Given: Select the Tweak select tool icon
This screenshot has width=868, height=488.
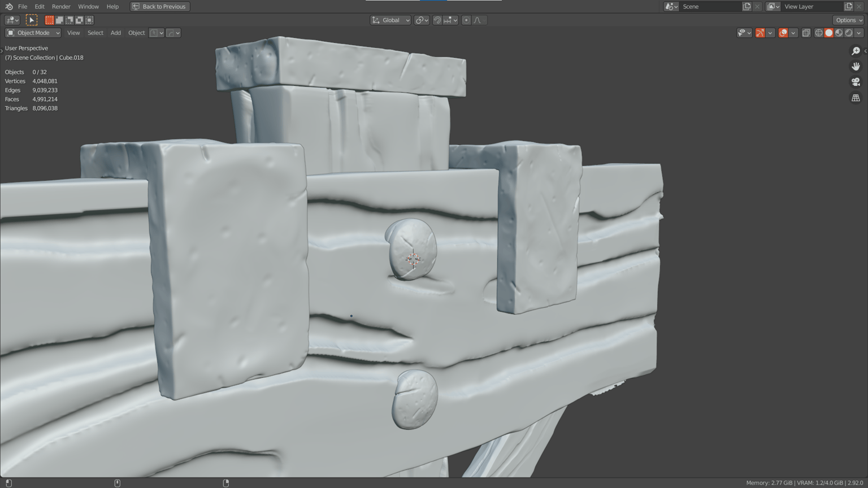Looking at the screenshot, I should pos(32,20).
